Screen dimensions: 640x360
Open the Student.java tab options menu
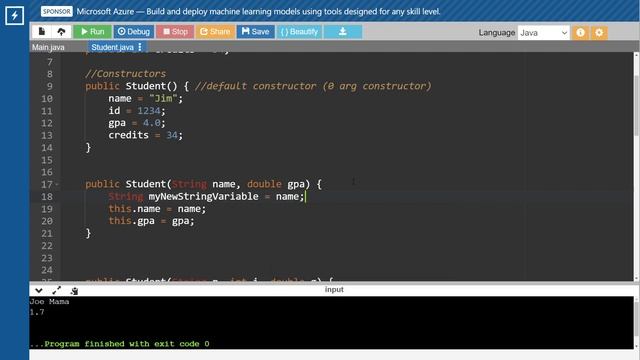pyautogui.click(x=140, y=47)
